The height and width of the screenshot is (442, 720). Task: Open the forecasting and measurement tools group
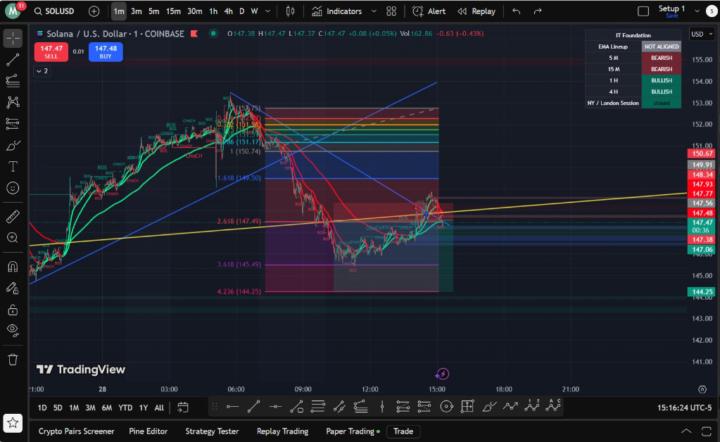13,123
